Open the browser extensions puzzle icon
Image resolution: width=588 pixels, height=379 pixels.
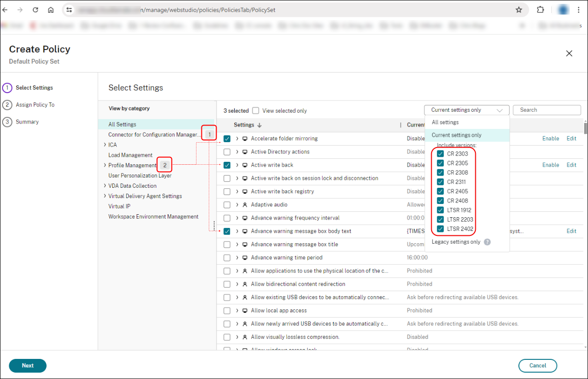click(540, 9)
